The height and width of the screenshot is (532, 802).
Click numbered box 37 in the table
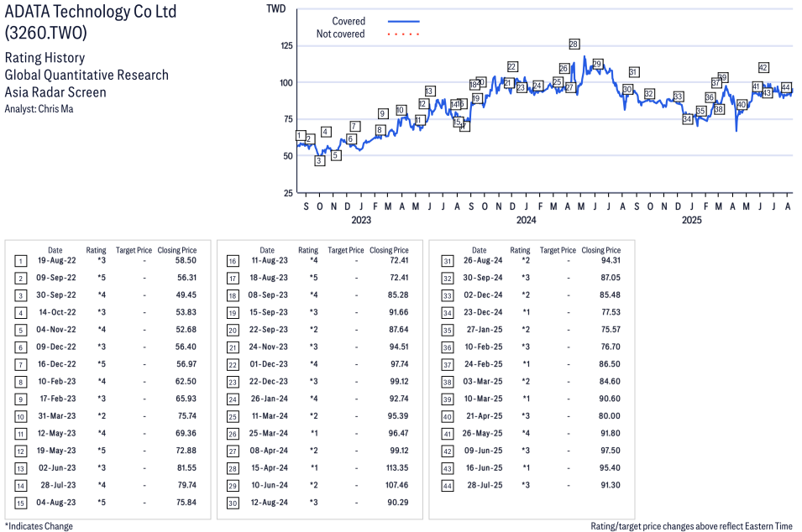(x=448, y=365)
